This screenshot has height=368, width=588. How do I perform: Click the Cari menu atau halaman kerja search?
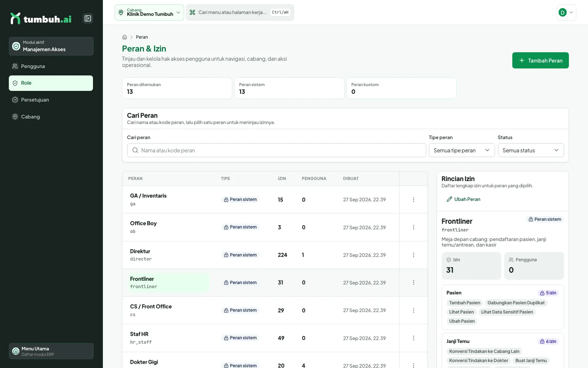(240, 13)
